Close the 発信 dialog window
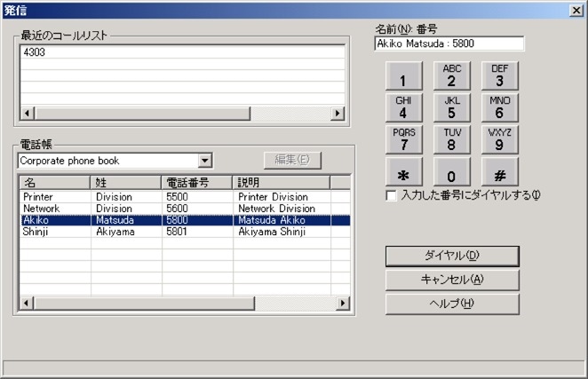Screen dimensions: 588x379 576,10
